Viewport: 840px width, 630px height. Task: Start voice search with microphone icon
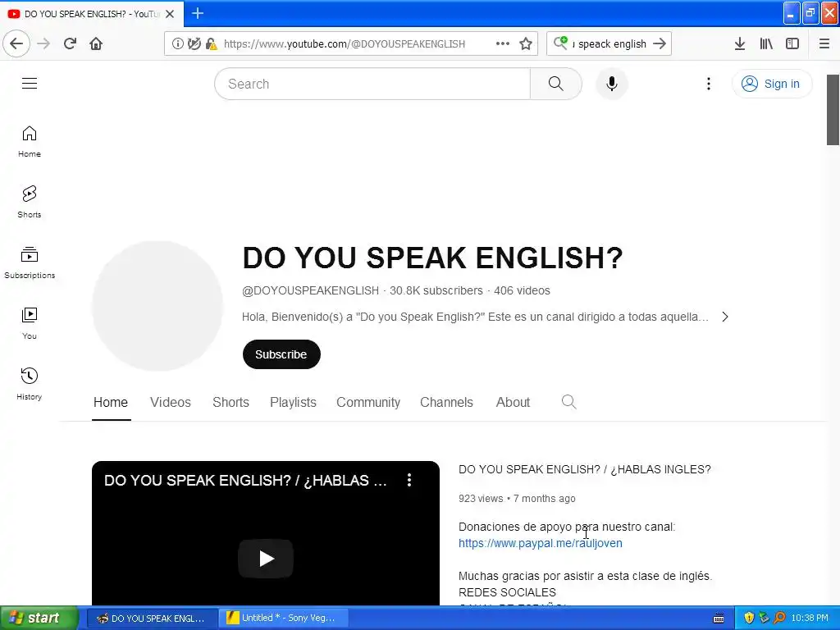(611, 84)
